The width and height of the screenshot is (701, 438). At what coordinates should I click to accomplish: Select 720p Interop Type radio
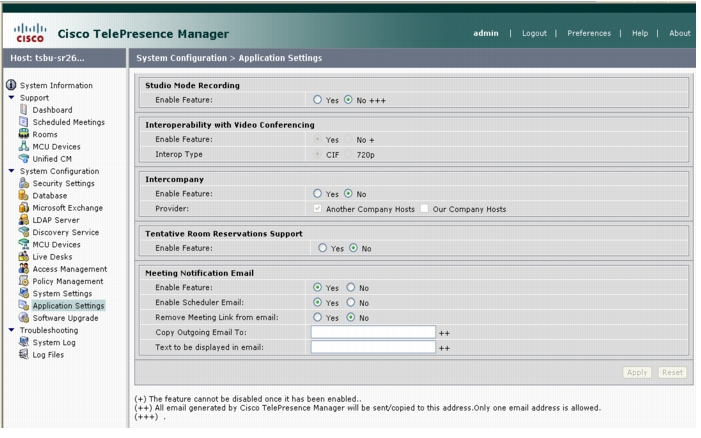point(348,154)
